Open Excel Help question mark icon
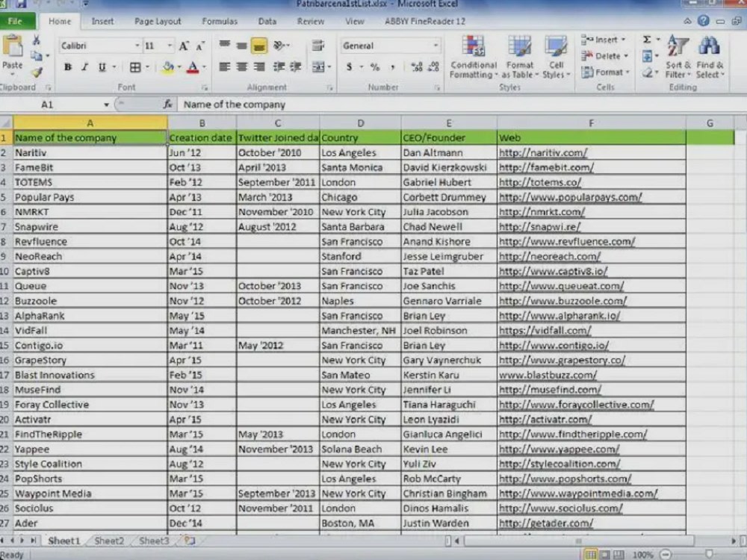The height and width of the screenshot is (560, 747). point(703,21)
